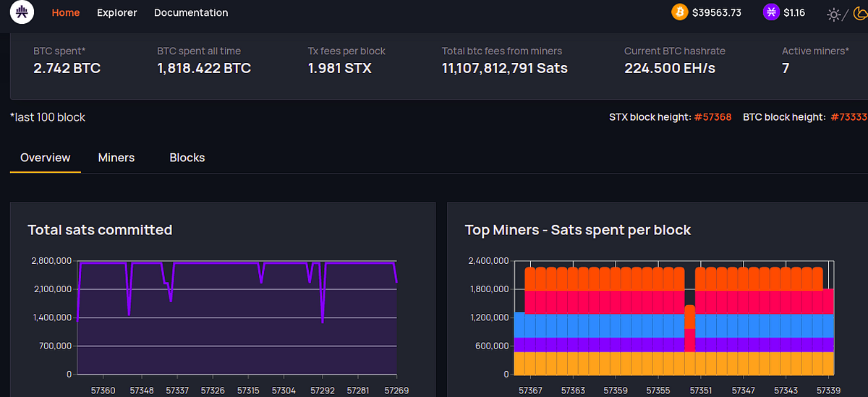The image size is (868, 397).
Task: Switch to the Miners tab
Action: click(x=116, y=158)
